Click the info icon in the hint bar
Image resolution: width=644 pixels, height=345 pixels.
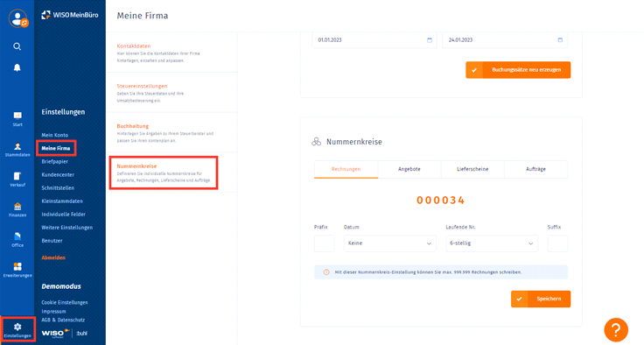pyautogui.click(x=326, y=272)
